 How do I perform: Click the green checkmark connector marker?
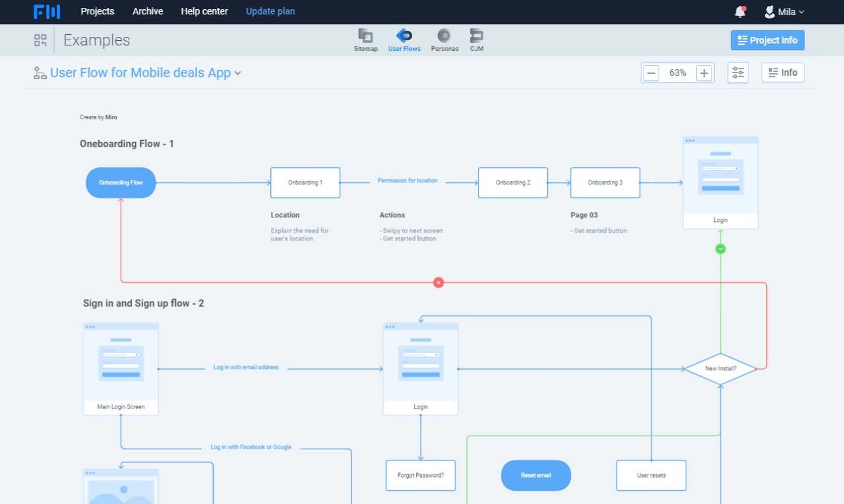[721, 249]
